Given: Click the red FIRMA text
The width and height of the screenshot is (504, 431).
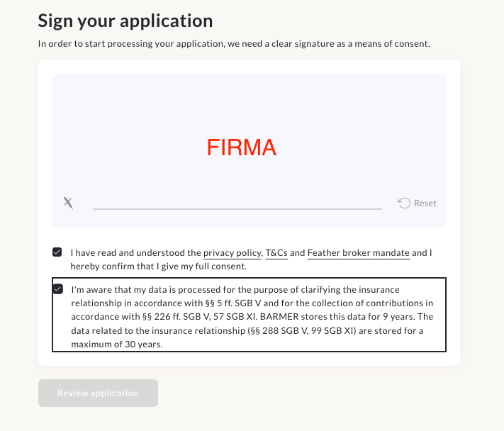Looking at the screenshot, I should (x=241, y=147).
